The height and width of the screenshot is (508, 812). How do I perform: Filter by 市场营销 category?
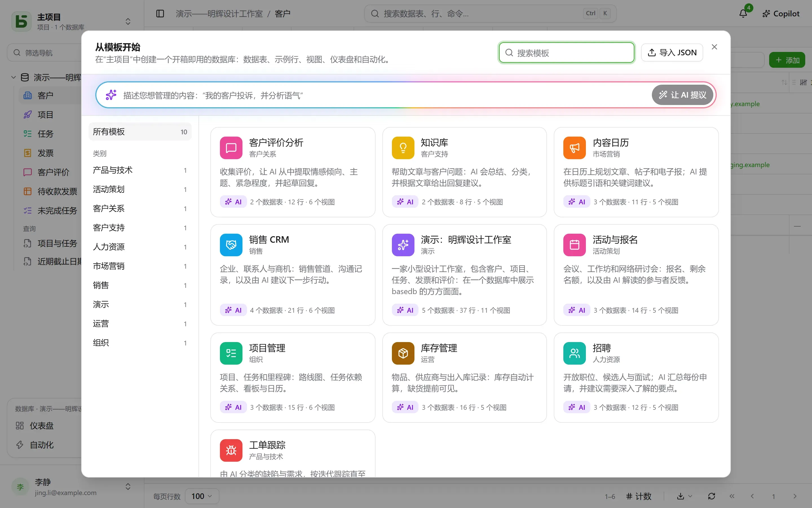tap(140, 266)
